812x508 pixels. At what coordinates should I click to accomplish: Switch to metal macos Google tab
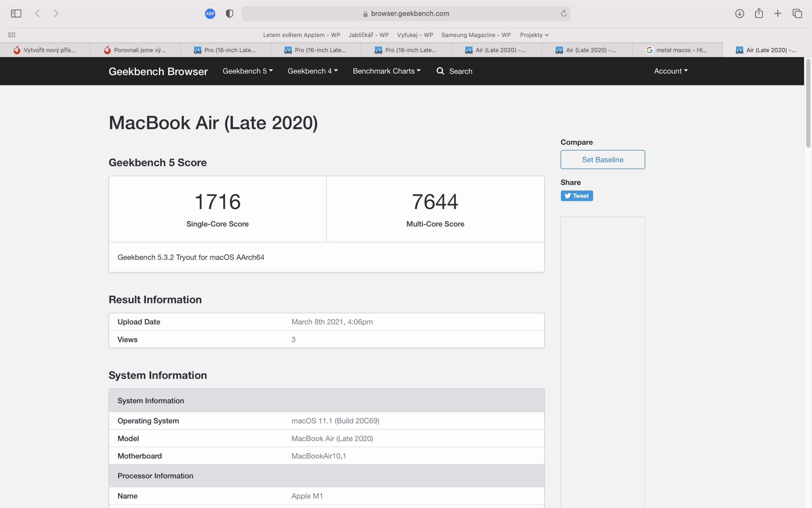677,50
